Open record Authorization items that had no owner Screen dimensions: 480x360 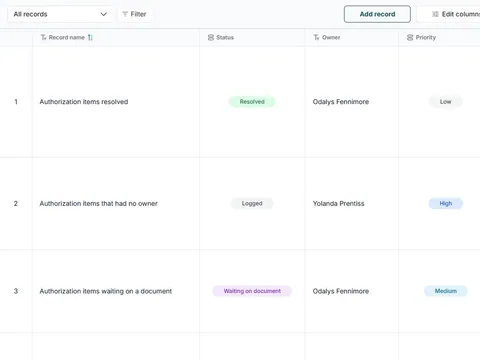pos(98,203)
